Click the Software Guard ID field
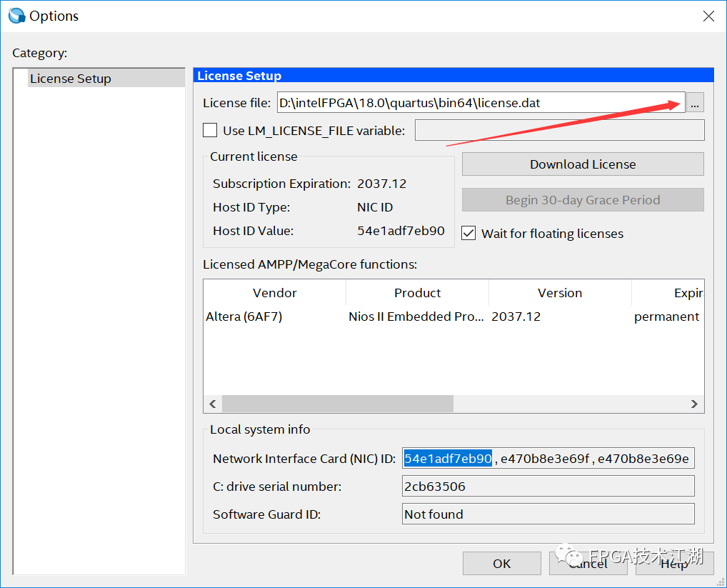 (548, 514)
